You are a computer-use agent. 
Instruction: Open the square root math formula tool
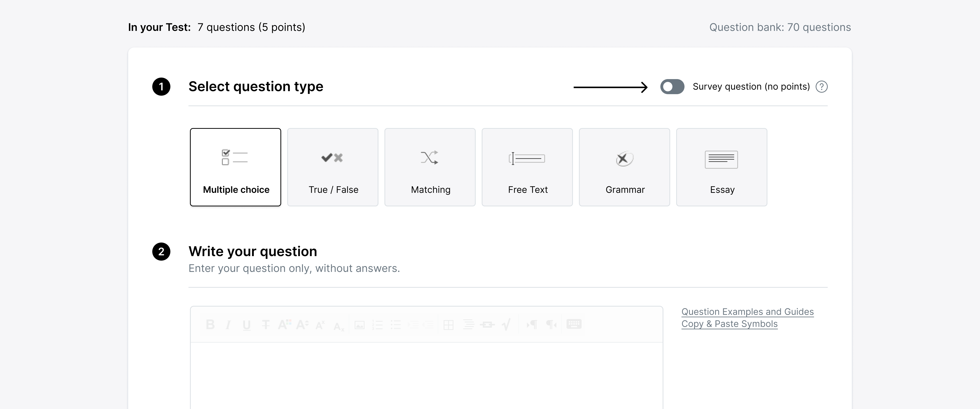[506, 325]
